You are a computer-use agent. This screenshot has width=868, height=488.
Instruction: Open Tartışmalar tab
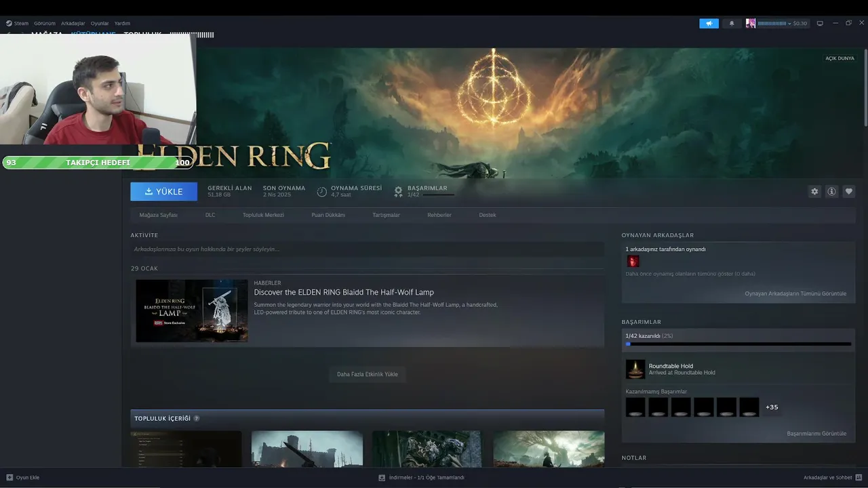coord(386,215)
